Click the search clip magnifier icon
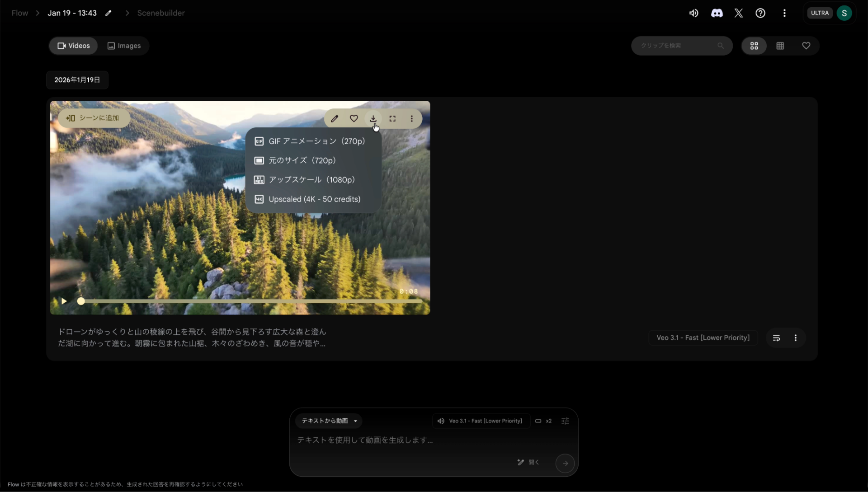This screenshot has width=868, height=492. [x=720, y=46]
